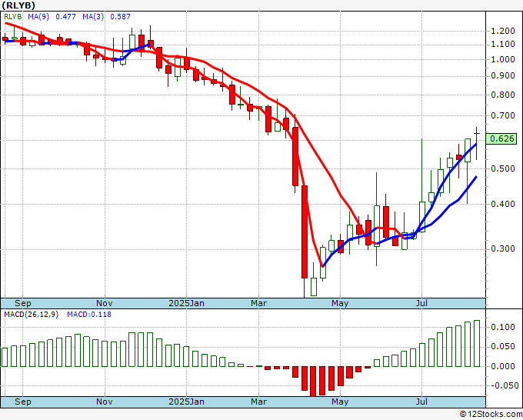
Task: Click the (RLYB) chart title
Action: click(x=18, y=5)
